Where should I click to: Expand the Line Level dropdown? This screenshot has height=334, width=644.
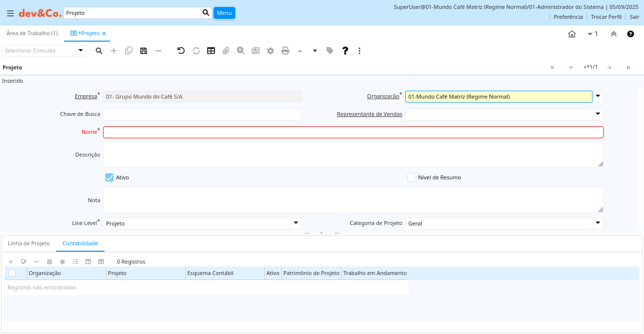tap(296, 223)
